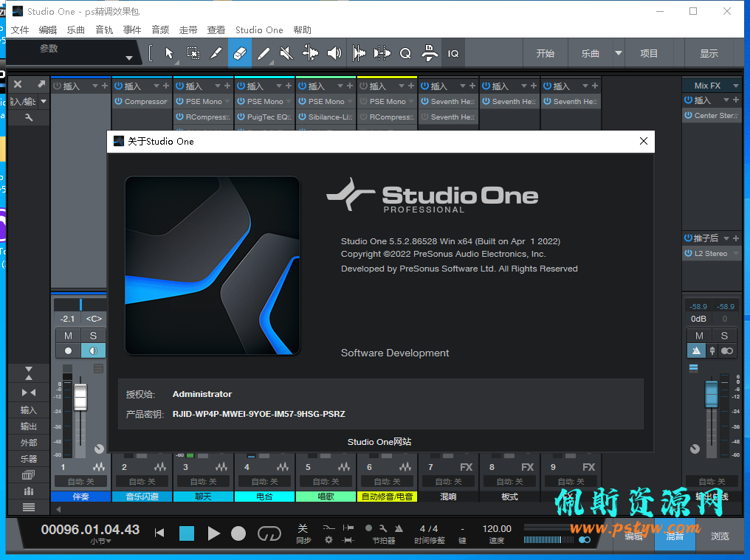
Task: Click the 输出 button in mixer sidebar
Action: 29,426
